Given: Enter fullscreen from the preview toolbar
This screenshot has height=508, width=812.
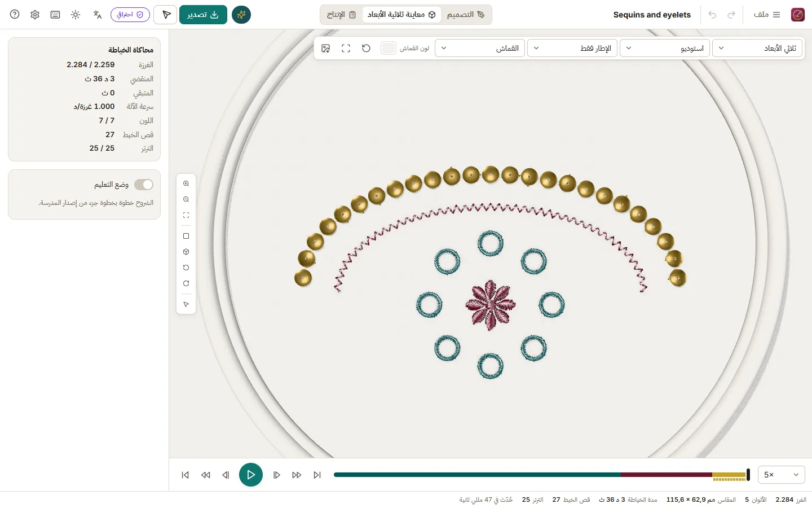Looking at the screenshot, I should tap(346, 48).
